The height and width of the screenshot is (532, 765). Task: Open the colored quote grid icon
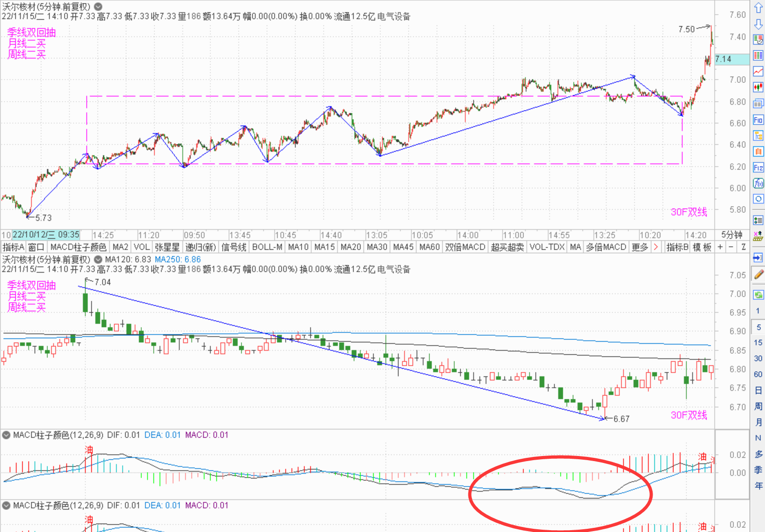pos(758,56)
